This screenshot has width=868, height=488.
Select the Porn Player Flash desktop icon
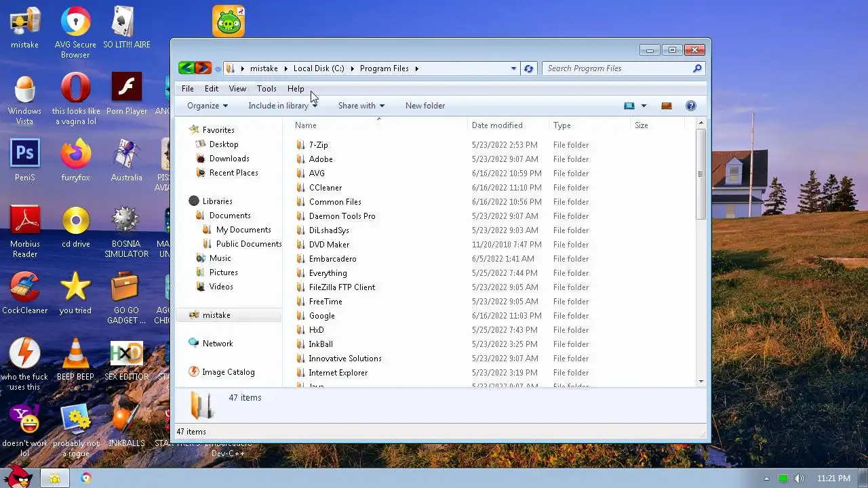pyautogui.click(x=126, y=94)
